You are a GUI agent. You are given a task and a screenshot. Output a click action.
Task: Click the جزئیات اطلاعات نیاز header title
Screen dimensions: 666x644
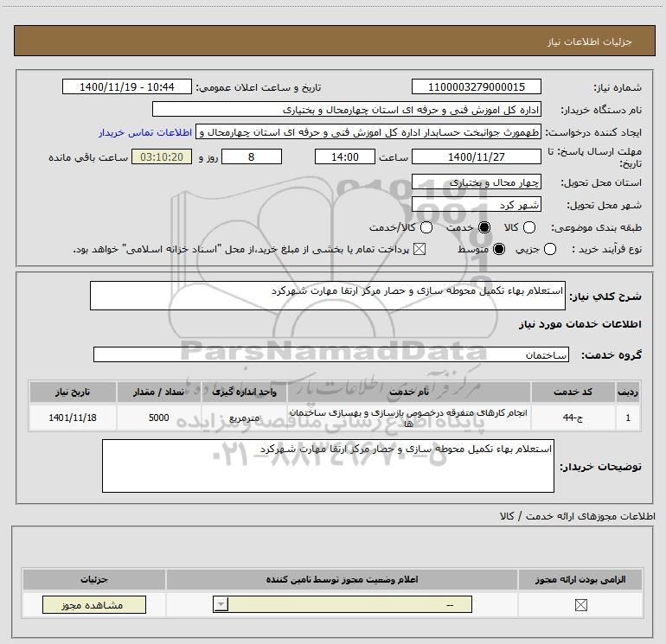click(589, 41)
